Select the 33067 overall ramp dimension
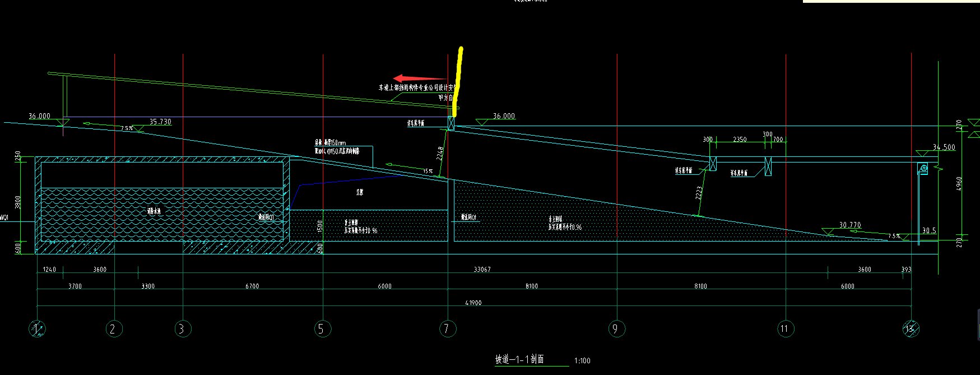 pos(482,270)
